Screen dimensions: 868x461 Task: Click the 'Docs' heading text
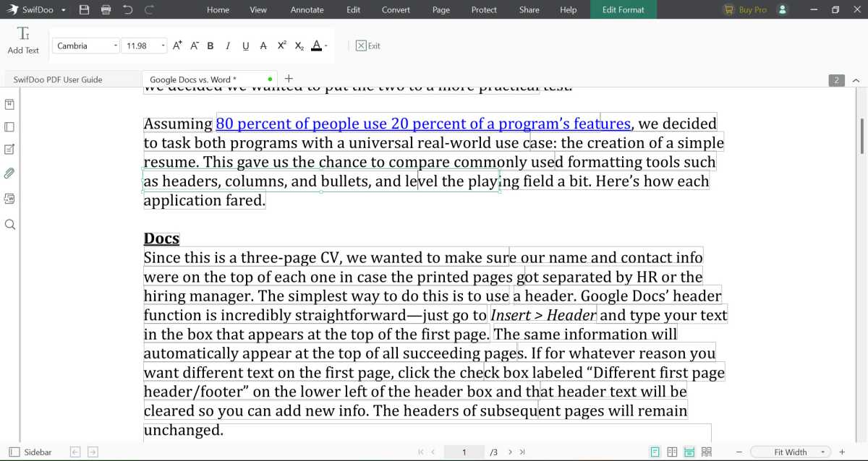tap(161, 238)
